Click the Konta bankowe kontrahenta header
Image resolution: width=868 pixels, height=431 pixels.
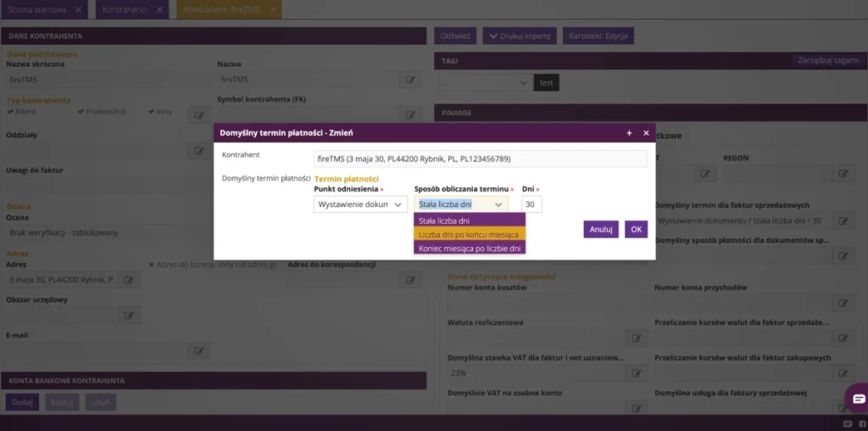click(x=214, y=381)
